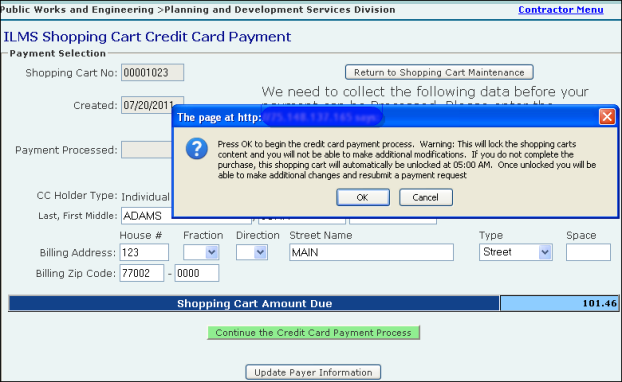622x382 pixels.
Task: Select the amount due 101.46 cell
Action: [559, 303]
